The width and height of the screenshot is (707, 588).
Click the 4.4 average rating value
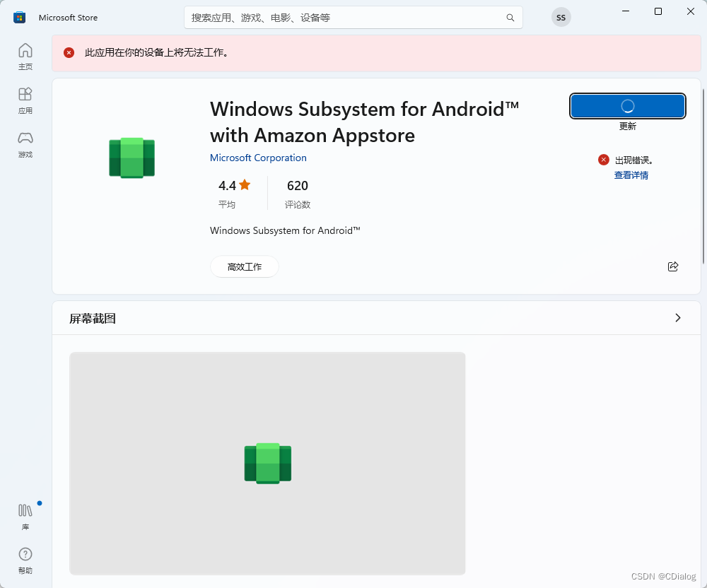pyautogui.click(x=227, y=186)
